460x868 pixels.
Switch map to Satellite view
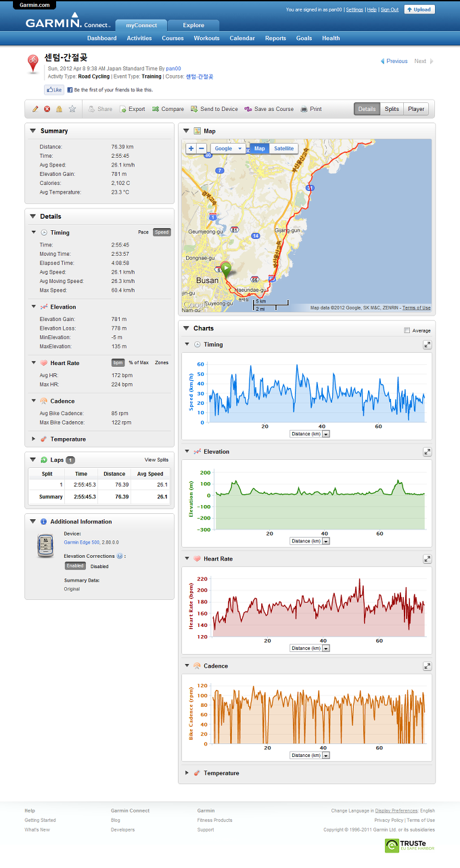pos(284,148)
